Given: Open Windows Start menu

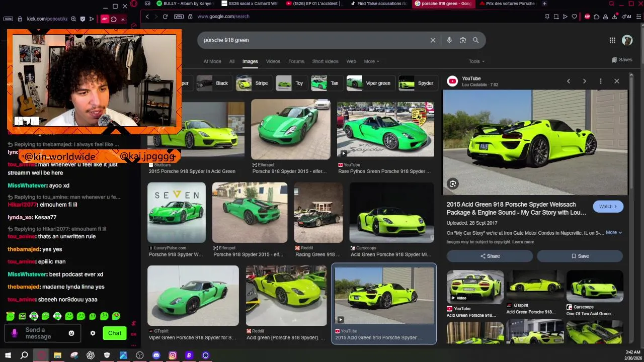Looking at the screenshot, I should 8,355.
